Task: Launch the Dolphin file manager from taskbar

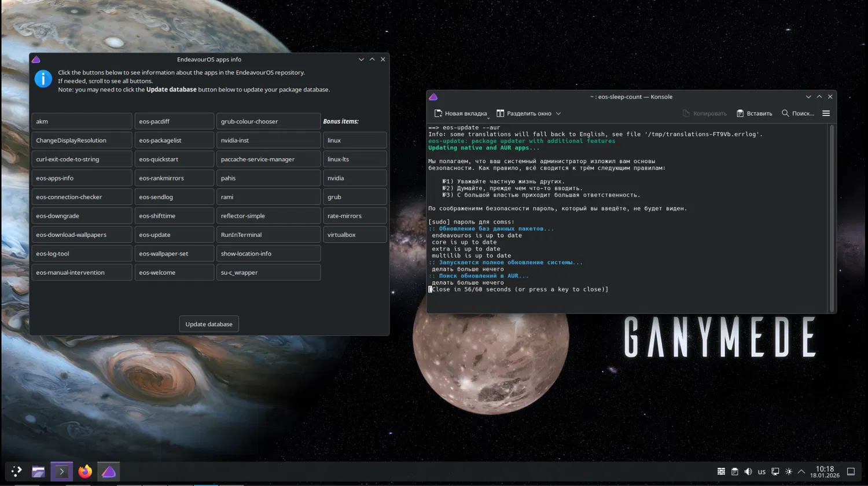Action: pos(38,472)
